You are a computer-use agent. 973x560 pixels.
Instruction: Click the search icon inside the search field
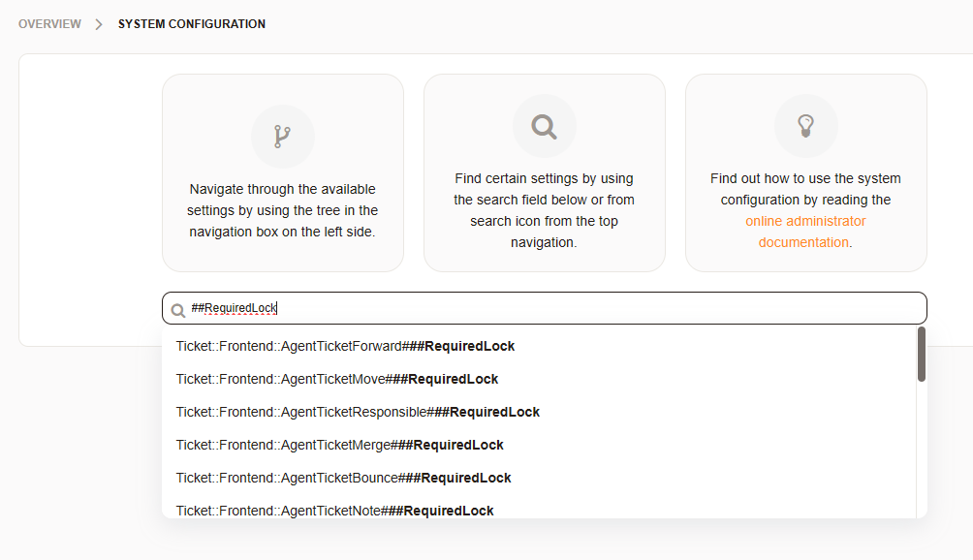coord(178,310)
